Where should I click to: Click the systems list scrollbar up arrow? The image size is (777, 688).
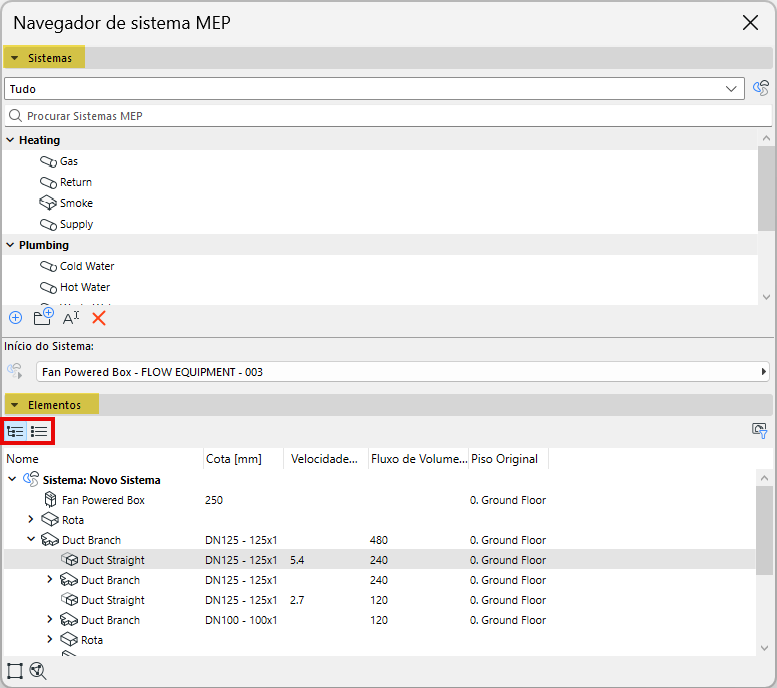click(766, 138)
